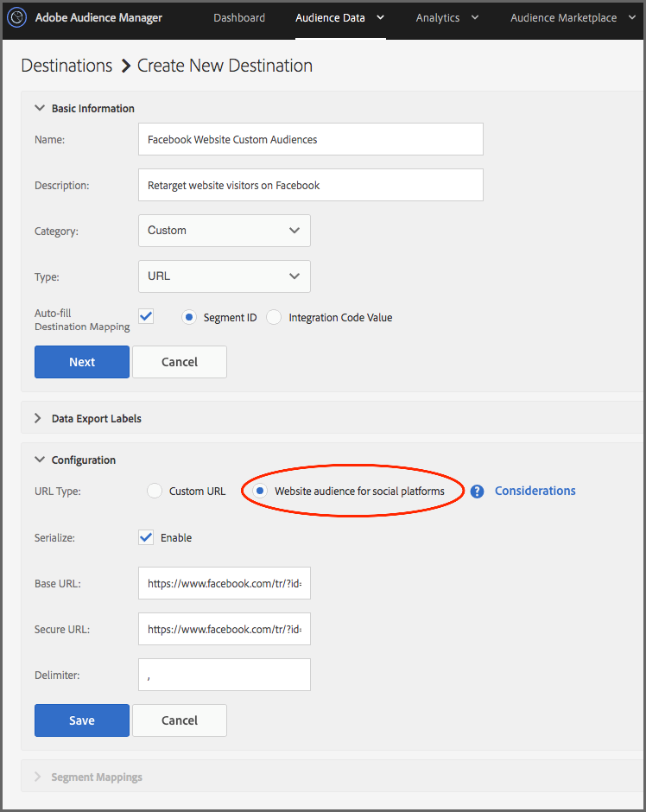
Task: Expand the Segment Mappings section
Action: (38, 777)
